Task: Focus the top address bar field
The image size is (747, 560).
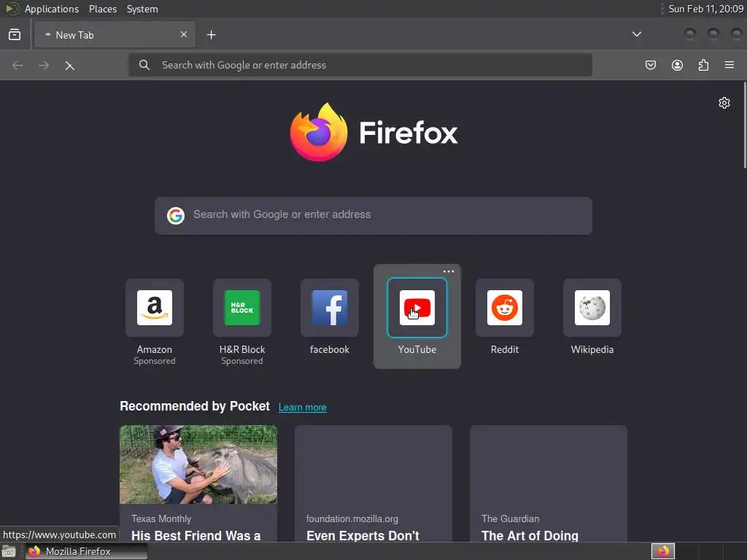Action: [360, 65]
